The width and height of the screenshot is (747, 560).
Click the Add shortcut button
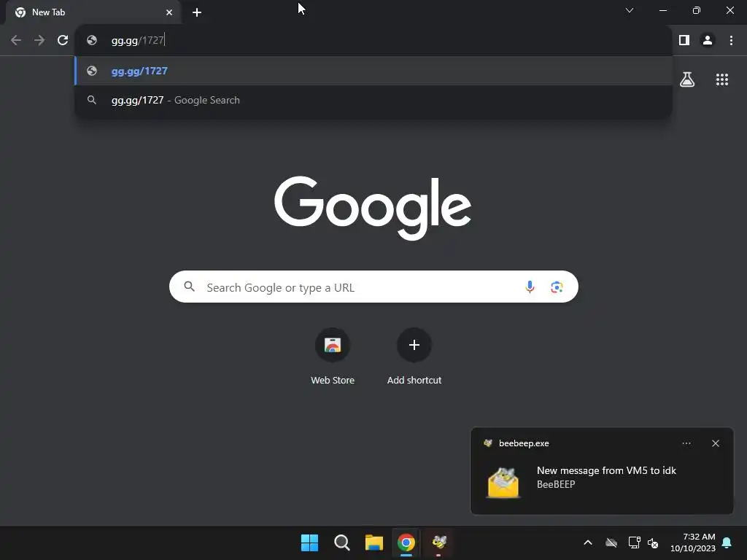click(414, 356)
